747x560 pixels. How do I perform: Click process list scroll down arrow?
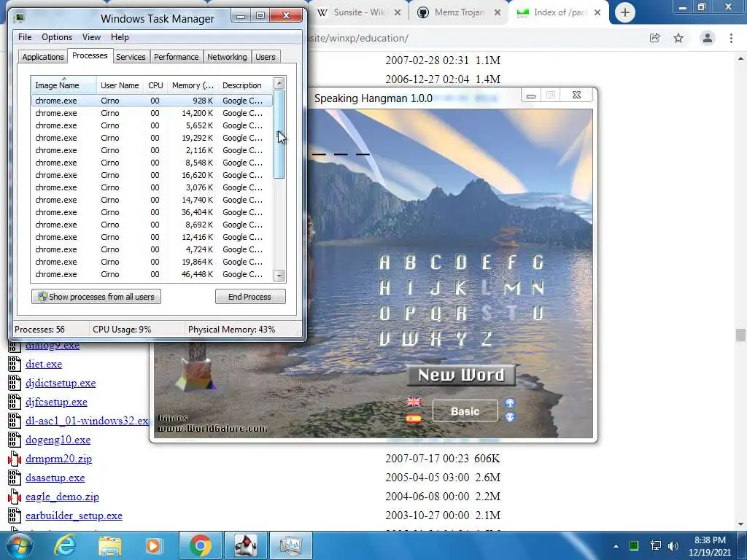279,275
